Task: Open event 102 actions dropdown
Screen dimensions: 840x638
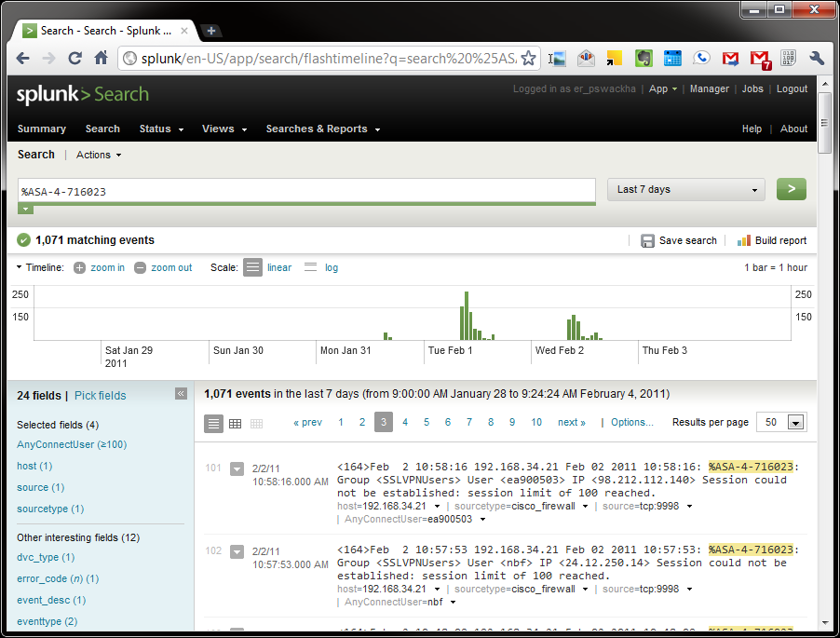Action: [x=237, y=551]
